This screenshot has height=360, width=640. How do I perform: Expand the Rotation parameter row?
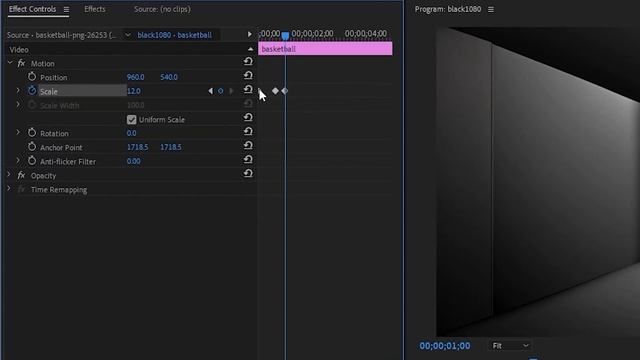pyautogui.click(x=18, y=132)
